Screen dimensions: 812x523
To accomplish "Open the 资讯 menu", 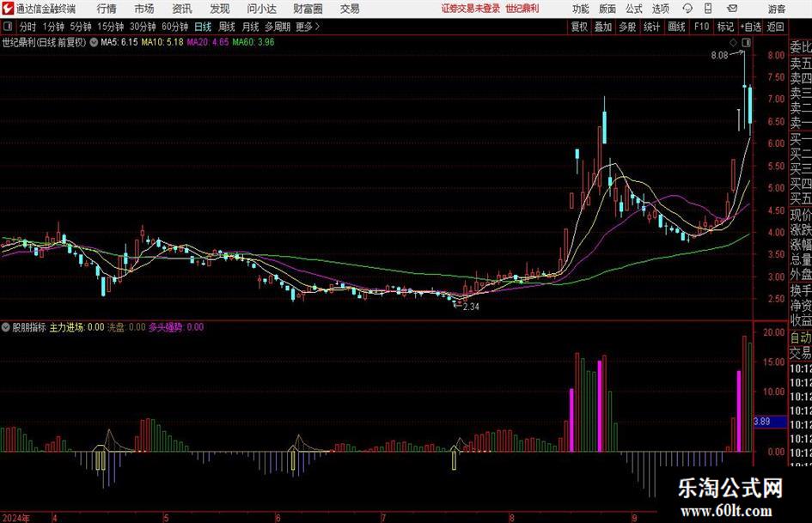I will [182, 9].
